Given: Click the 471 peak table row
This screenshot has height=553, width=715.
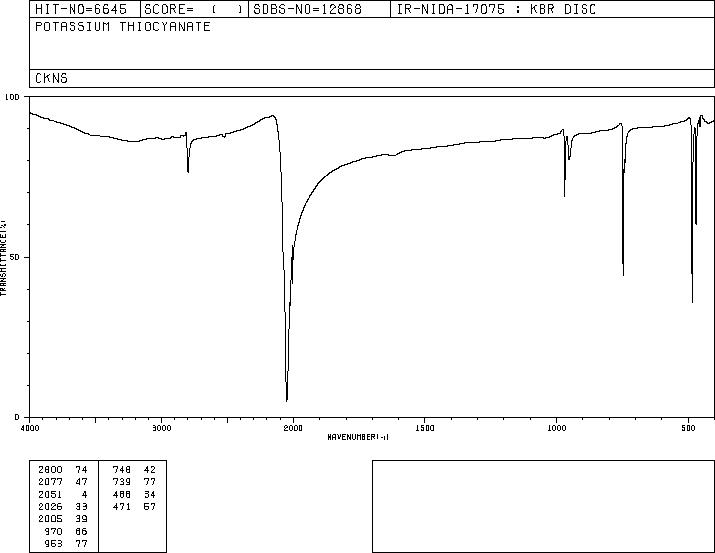Looking at the screenshot, I should 134,506.
